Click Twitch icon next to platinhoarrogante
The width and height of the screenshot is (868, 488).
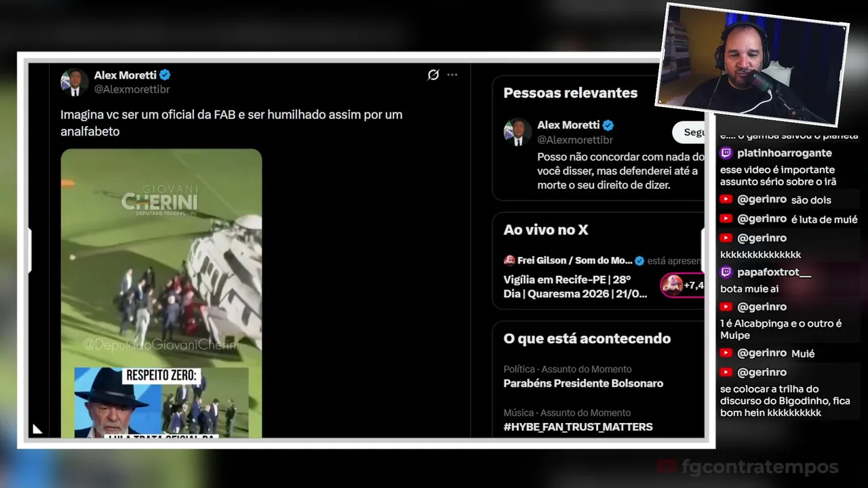(x=726, y=153)
